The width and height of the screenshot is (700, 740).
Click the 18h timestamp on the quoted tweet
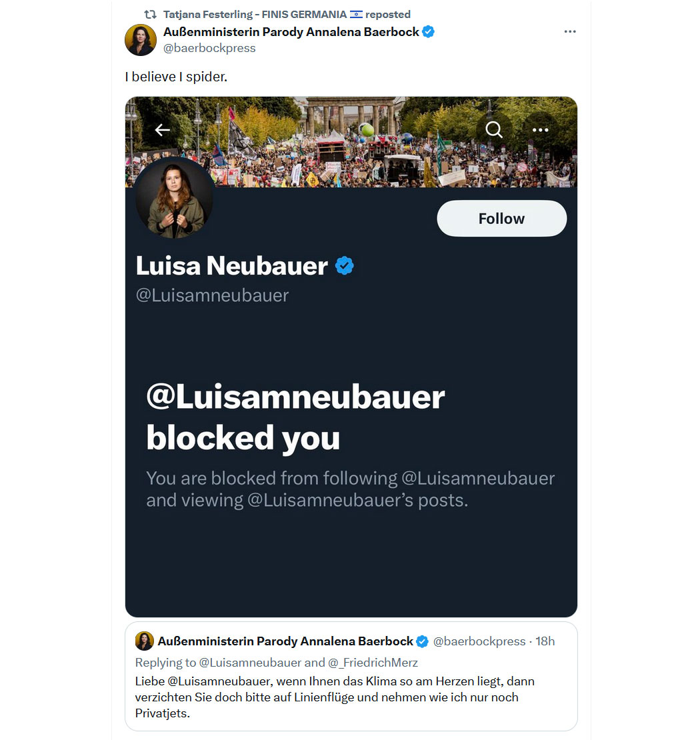click(545, 641)
